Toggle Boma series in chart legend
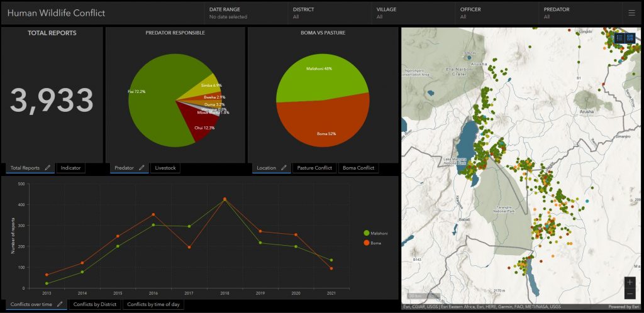 pos(372,243)
